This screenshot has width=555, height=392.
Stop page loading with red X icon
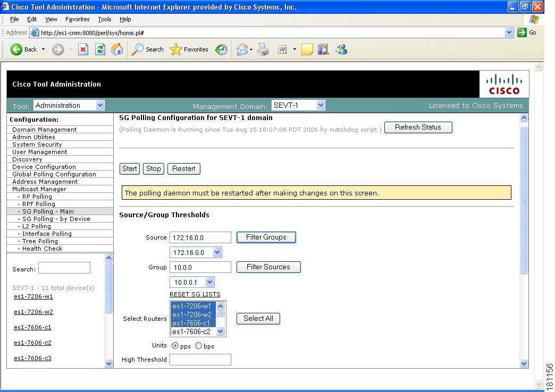tap(83, 49)
